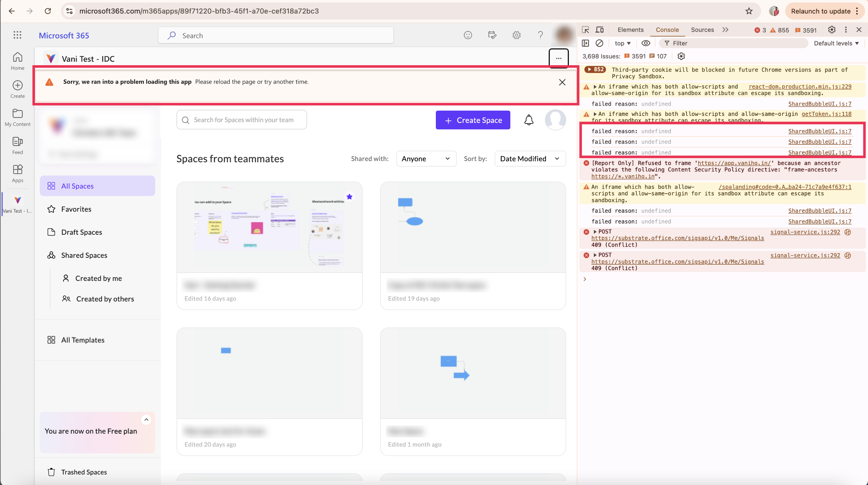This screenshot has height=485, width=868.
Task: Open the console context top dropdown
Action: [622, 43]
